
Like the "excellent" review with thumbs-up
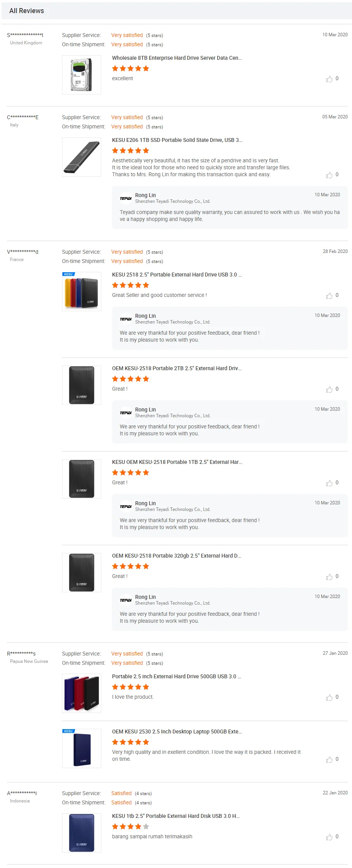tap(329, 79)
